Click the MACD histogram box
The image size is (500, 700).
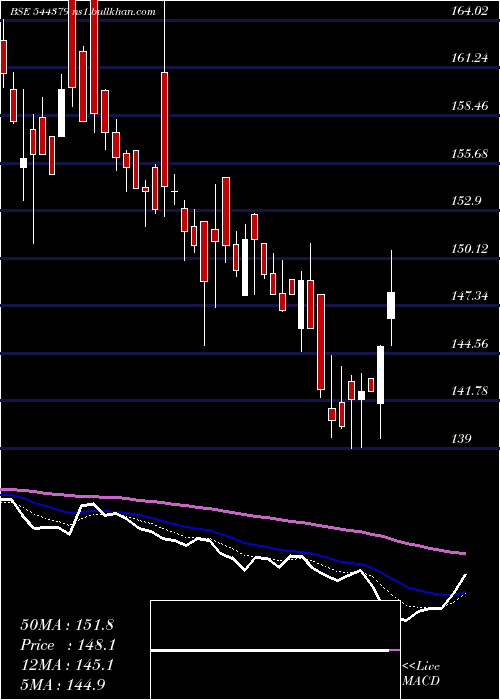tap(275, 650)
